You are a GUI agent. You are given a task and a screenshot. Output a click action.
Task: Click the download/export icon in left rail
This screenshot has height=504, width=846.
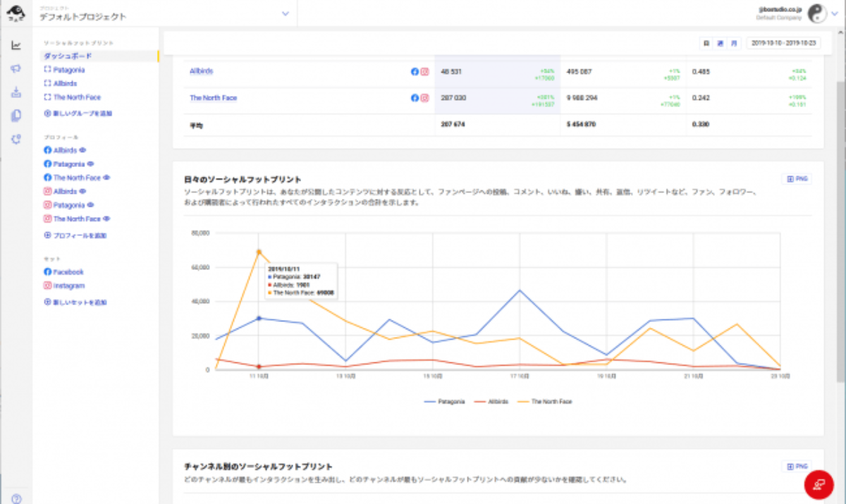pos(16,92)
